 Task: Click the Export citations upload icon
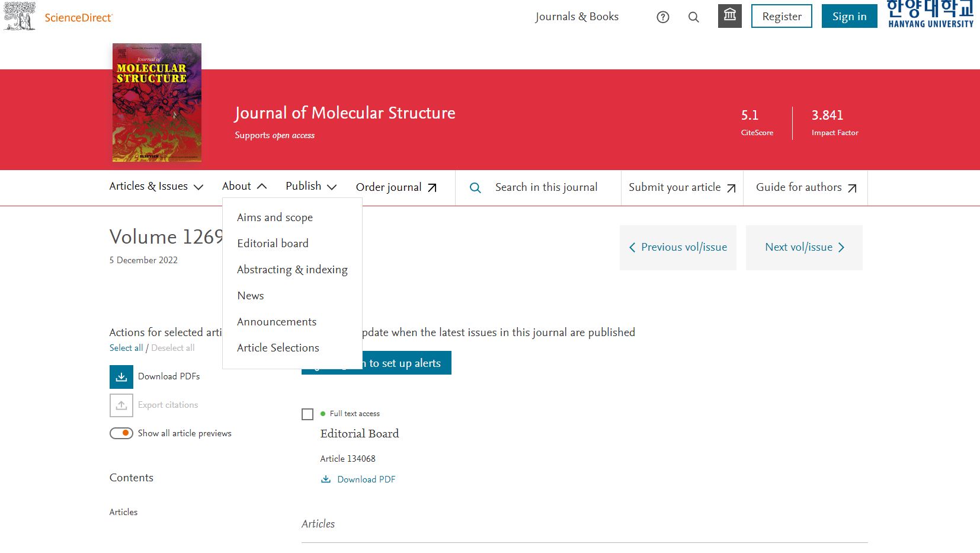tap(121, 405)
